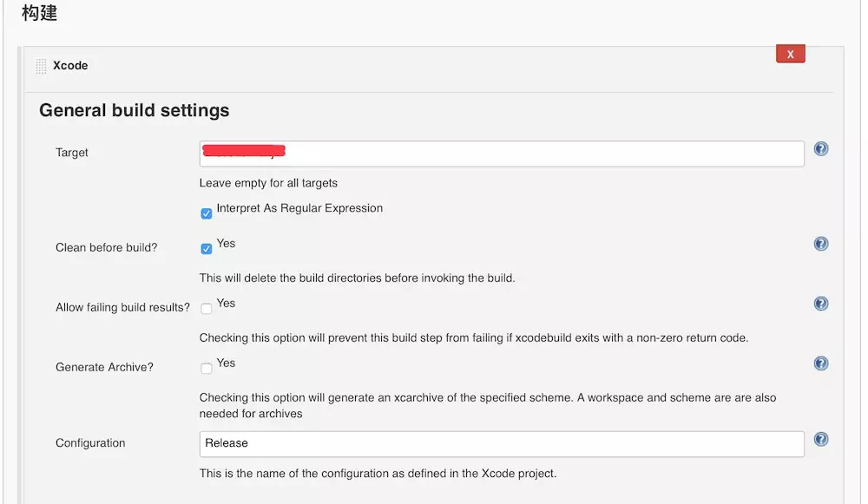This screenshot has height=504, width=868.
Task: Click the General build settings heading
Action: click(135, 111)
